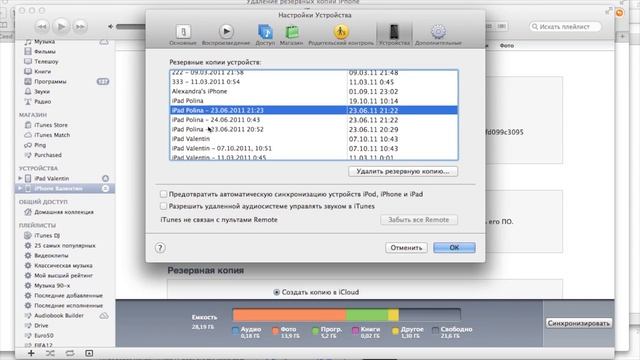Select Создать копию в iCloud radio button
This screenshot has height=360, width=640.
click(x=277, y=292)
